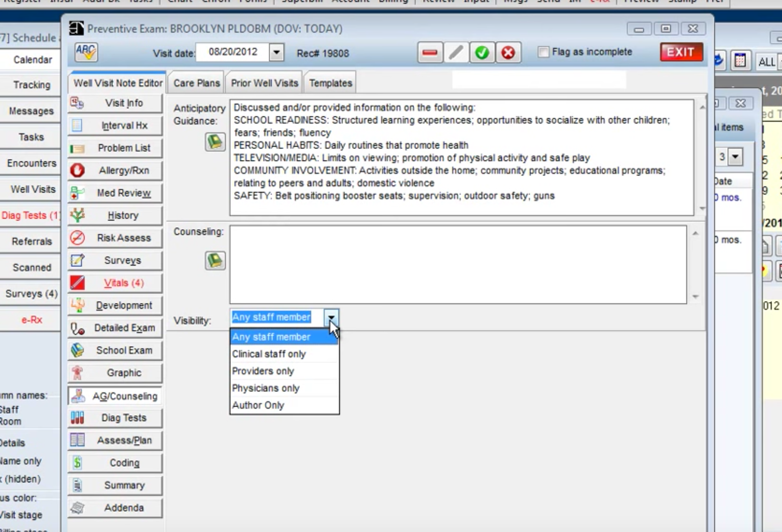
Task: Open Counseling book library icon
Action: [x=214, y=260]
